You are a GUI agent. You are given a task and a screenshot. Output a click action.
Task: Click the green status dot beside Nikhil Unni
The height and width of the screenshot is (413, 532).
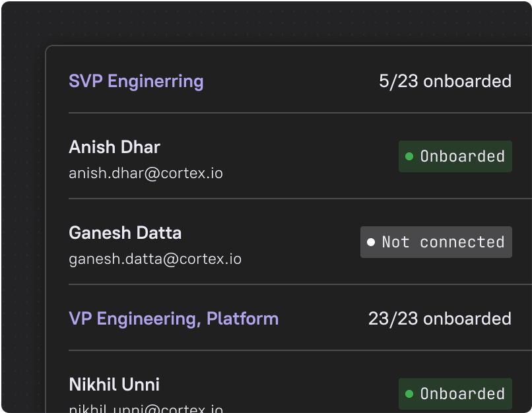(409, 394)
